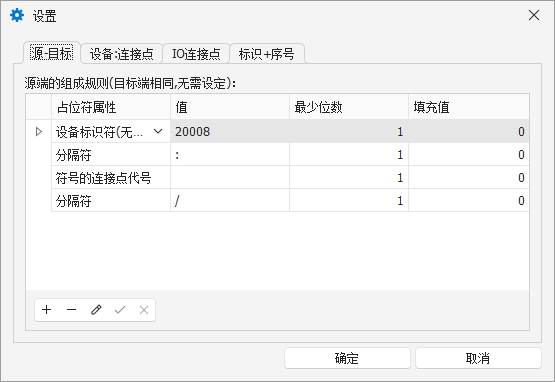Click the row indicator triangle of first row
Viewport: 555px width, 382px height.
coord(39,132)
